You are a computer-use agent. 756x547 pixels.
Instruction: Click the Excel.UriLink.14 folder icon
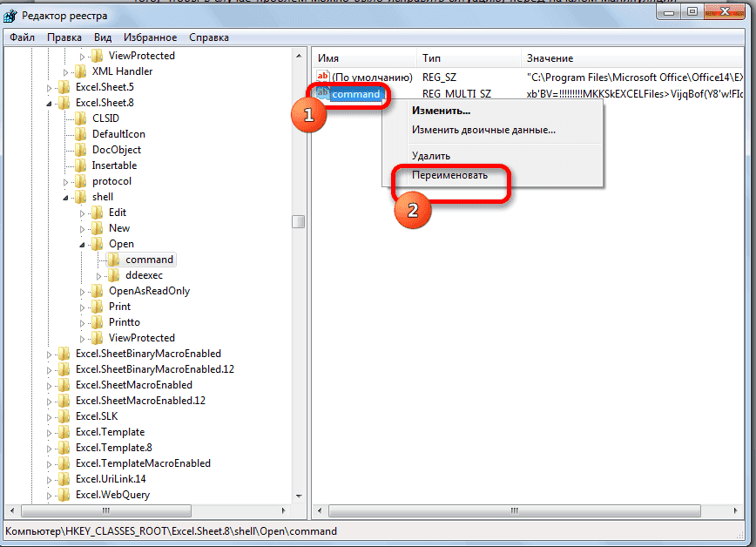point(64,479)
